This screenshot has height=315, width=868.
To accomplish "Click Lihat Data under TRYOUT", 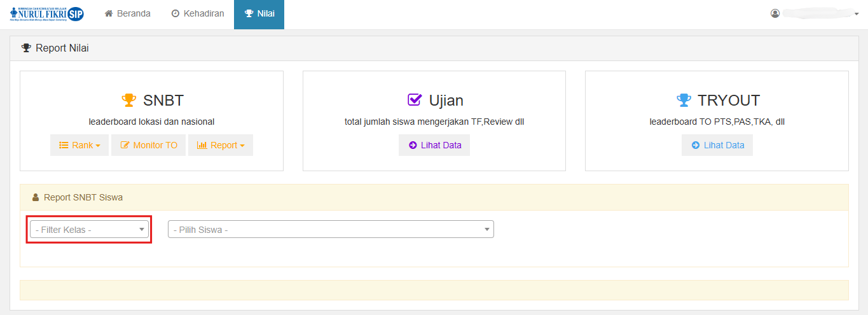I will click(x=717, y=145).
